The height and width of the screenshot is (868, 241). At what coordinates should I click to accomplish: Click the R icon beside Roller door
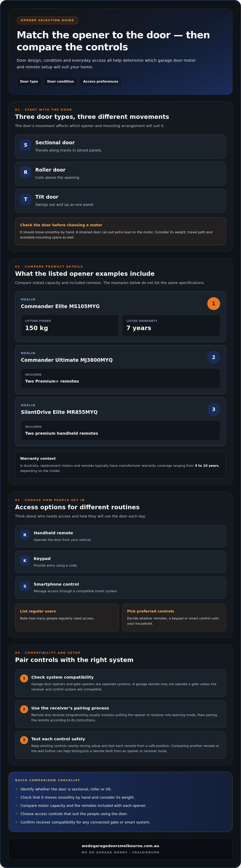pyautogui.click(x=26, y=172)
